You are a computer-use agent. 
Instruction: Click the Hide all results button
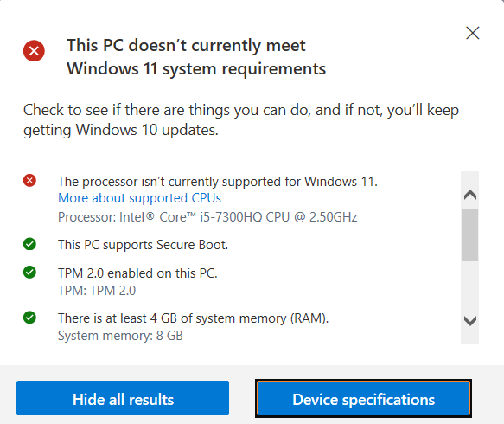click(123, 398)
